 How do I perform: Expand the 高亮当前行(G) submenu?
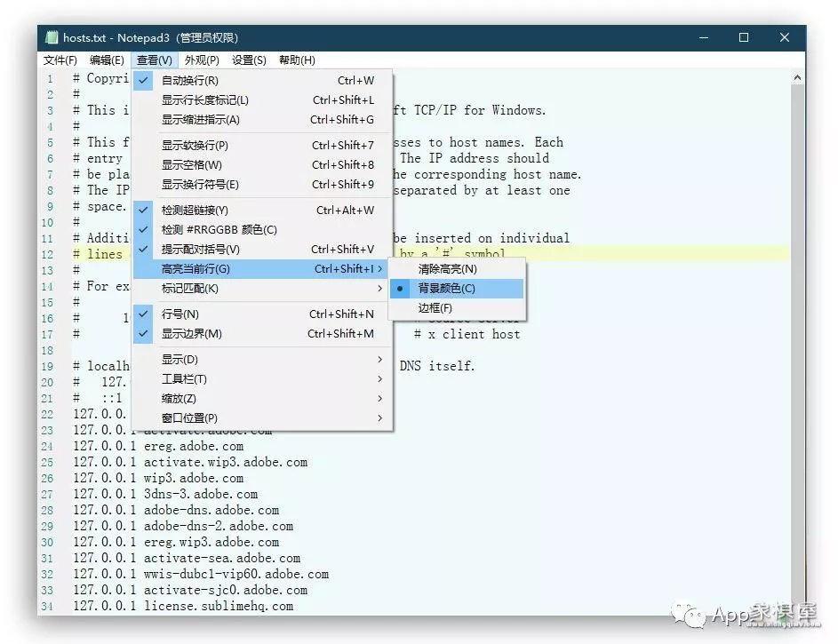(x=262, y=268)
